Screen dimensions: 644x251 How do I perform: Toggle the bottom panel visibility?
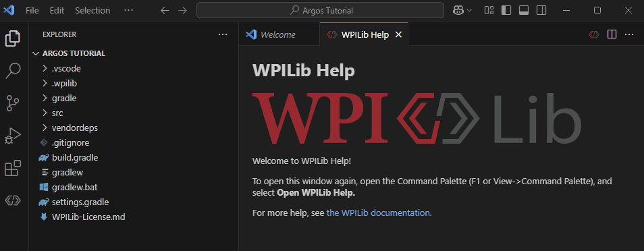coord(524,11)
